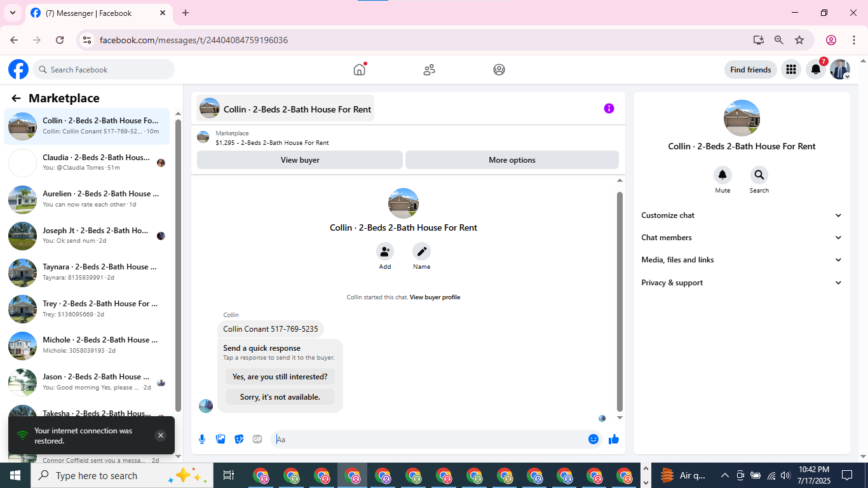Dismiss the internet connection restored notice

click(161, 435)
